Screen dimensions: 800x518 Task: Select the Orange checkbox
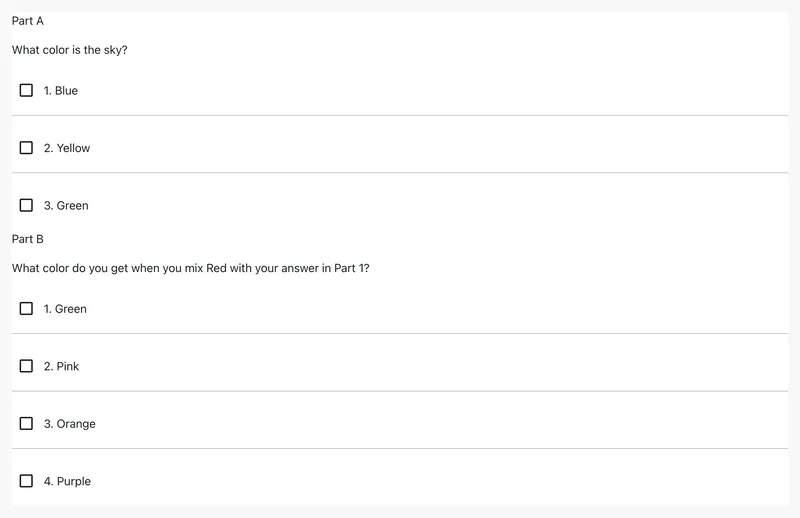[26, 424]
